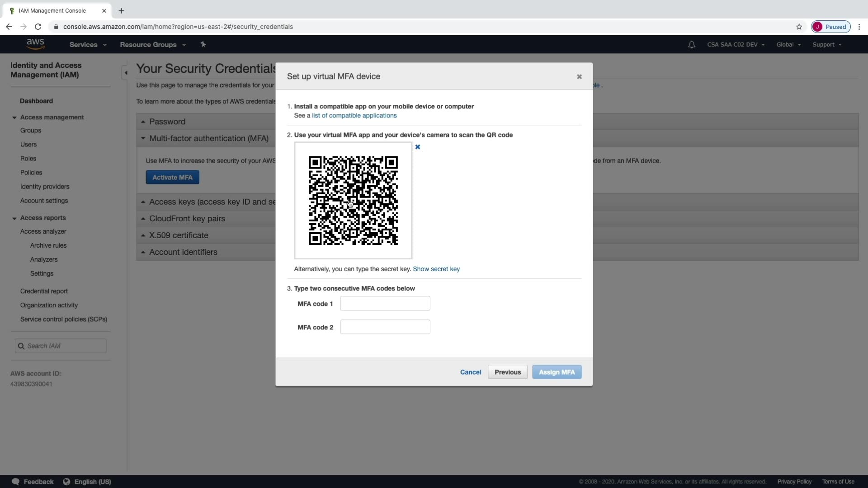Viewport: 868px width, 488px height.
Task: Open the Support menu
Action: coord(826,44)
